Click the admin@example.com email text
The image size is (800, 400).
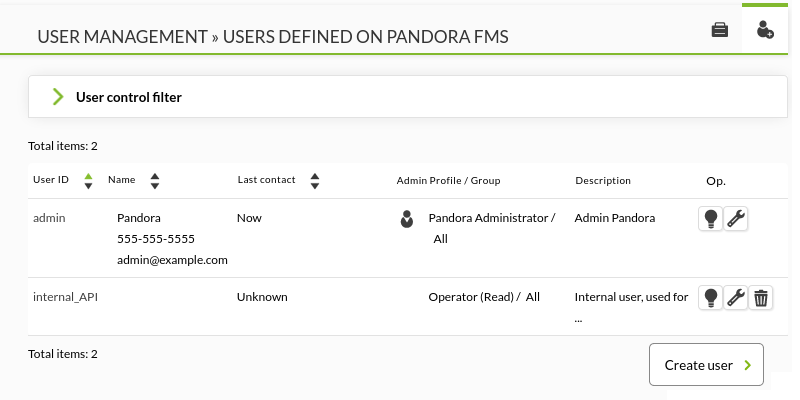tap(172, 260)
